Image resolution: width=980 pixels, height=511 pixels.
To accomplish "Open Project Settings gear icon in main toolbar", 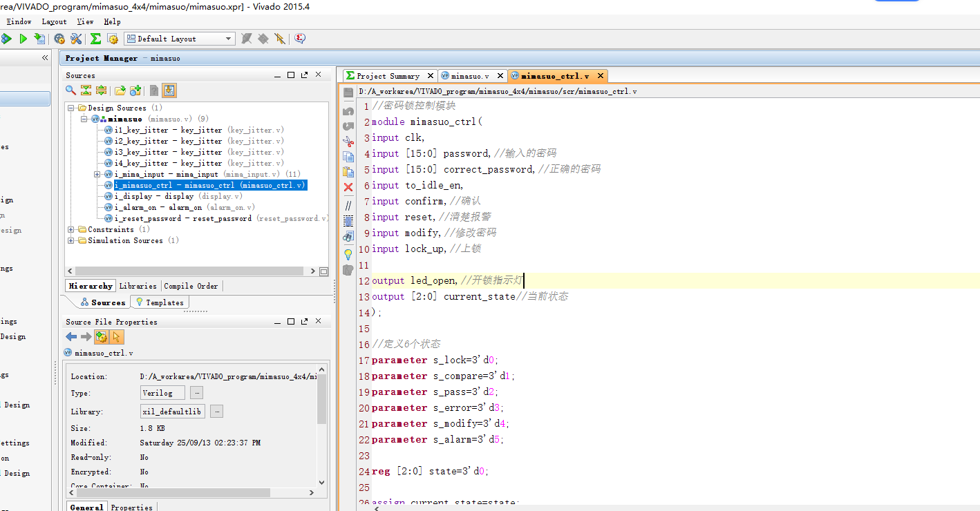I will [59, 39].
